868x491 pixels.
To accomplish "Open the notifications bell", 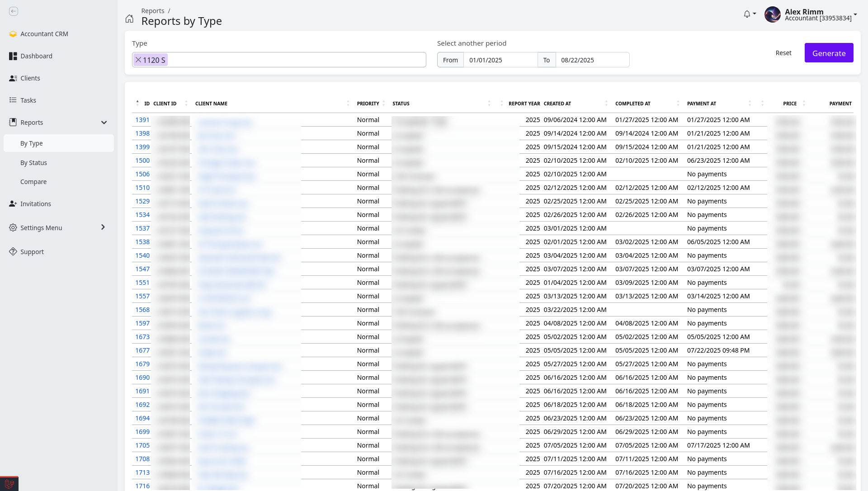I will coord(747,14).
